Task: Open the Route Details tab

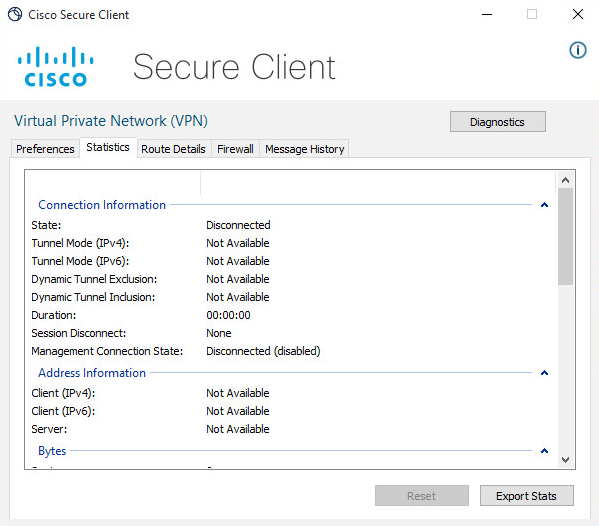Action: pyautogui.click(x=173, y=149)
